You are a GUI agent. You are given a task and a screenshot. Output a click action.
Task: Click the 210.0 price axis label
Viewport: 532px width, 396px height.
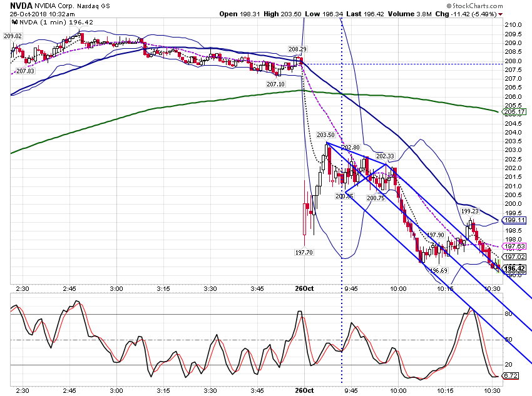513,25
